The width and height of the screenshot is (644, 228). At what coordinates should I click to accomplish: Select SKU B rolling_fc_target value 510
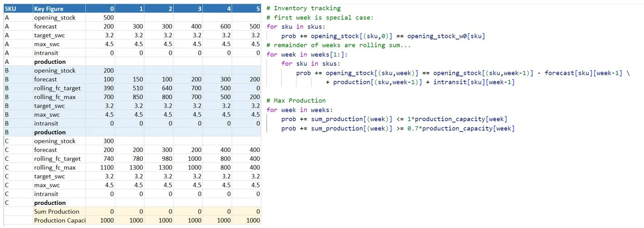[x=129, y=88]
